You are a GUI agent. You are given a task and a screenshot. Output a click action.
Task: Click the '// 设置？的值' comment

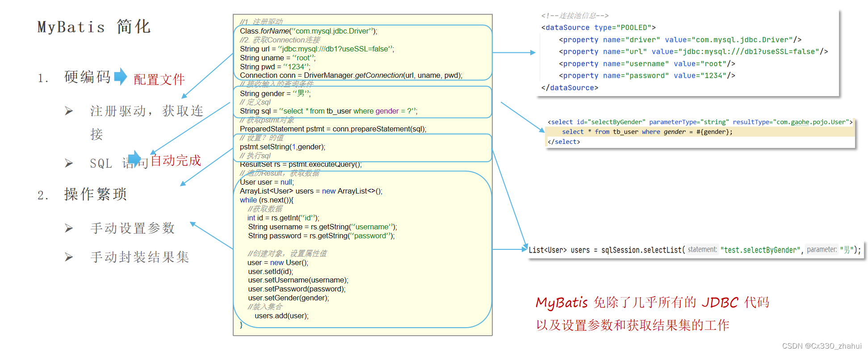pos(261,138)
